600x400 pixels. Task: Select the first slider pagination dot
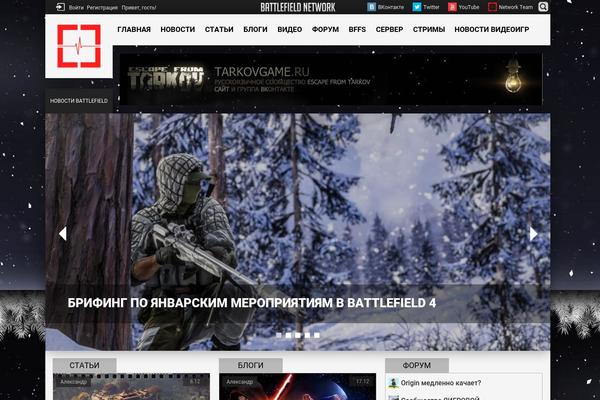coord(279,335)
